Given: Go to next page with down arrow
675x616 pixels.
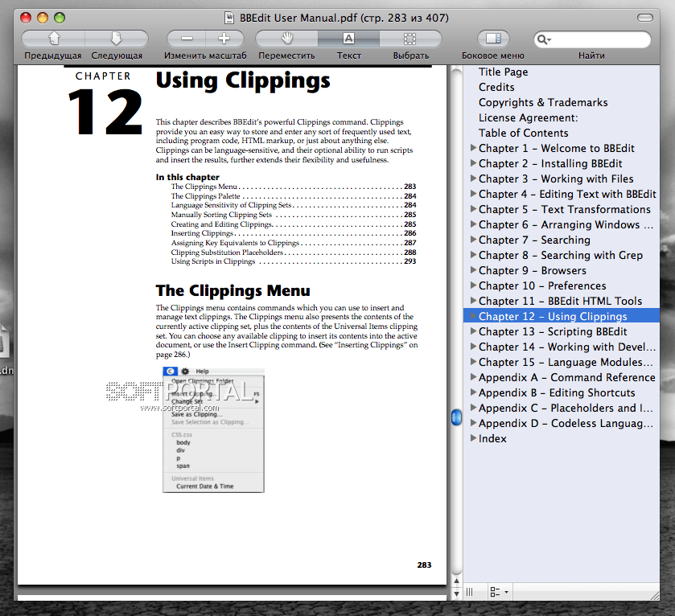Looking at the screenshot, I should click(117, 39).
